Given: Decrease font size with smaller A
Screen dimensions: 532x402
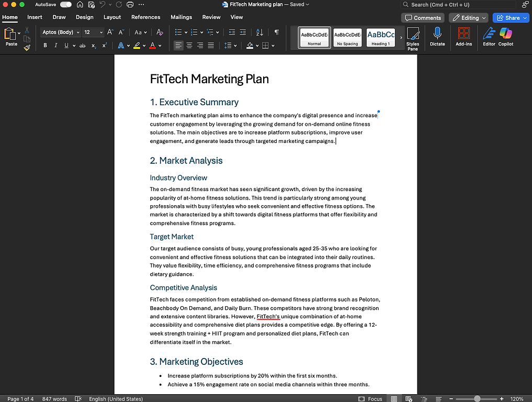Looking at the screenshot, I should [x=121, y=32].
